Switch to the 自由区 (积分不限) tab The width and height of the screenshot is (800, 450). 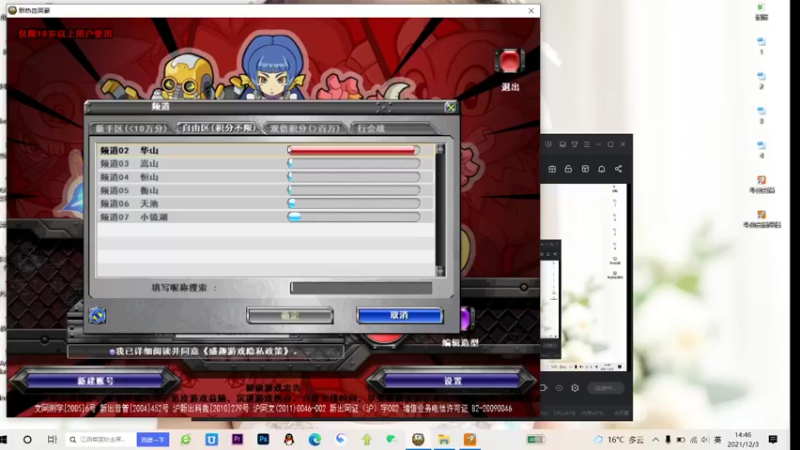point(218,128)
